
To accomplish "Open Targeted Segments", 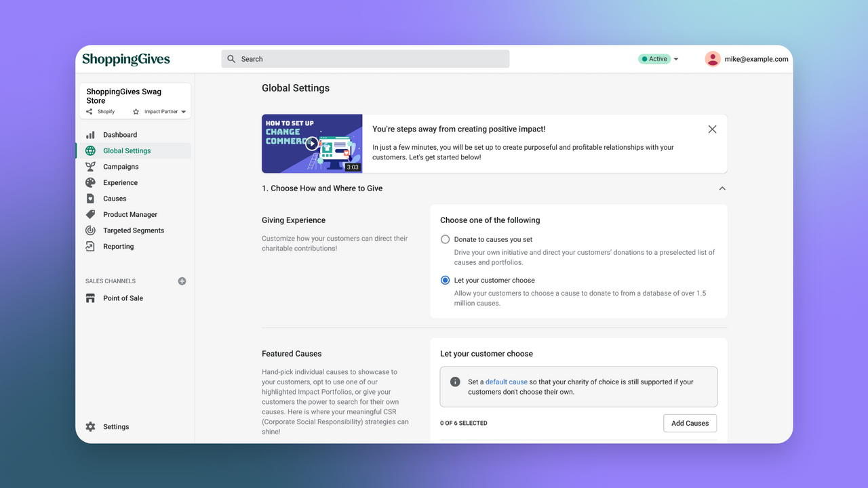I will [134, 230].
